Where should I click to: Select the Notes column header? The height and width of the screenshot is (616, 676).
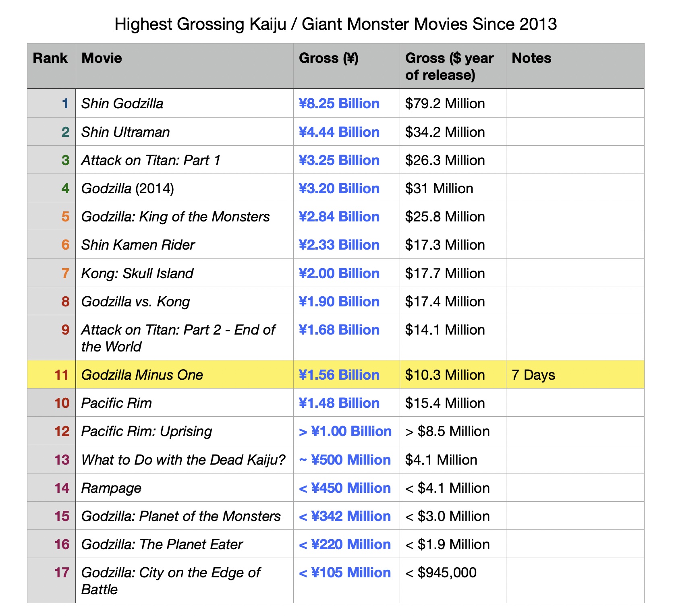coord(531,58)
